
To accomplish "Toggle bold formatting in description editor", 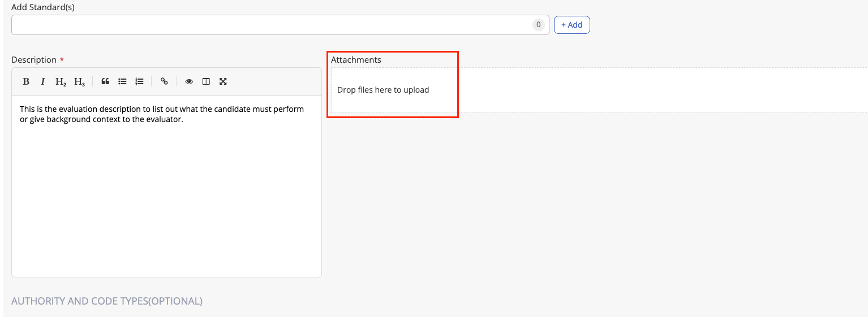I will click(x=26, y=81).
